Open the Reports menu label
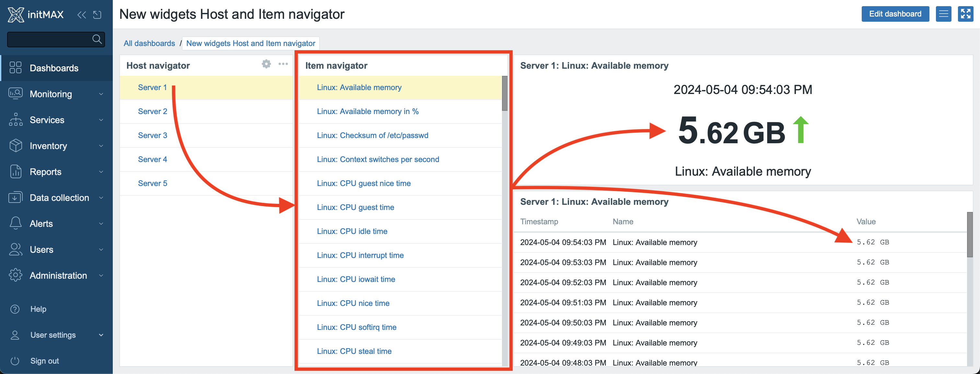 pos(46,171)
